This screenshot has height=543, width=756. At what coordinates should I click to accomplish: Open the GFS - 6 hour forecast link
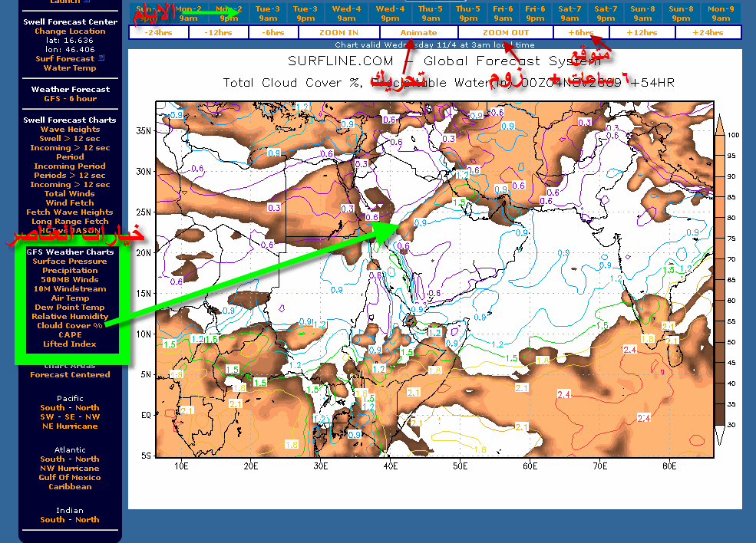[x=71, y=98]
